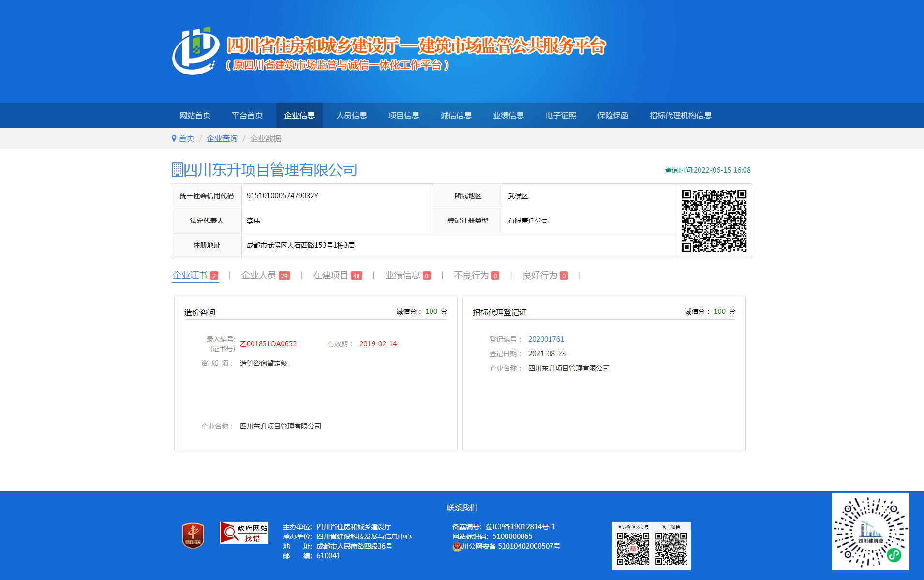Open the 人员信息 navigation menu
924x580 pixels.
[x=352, y=115]
